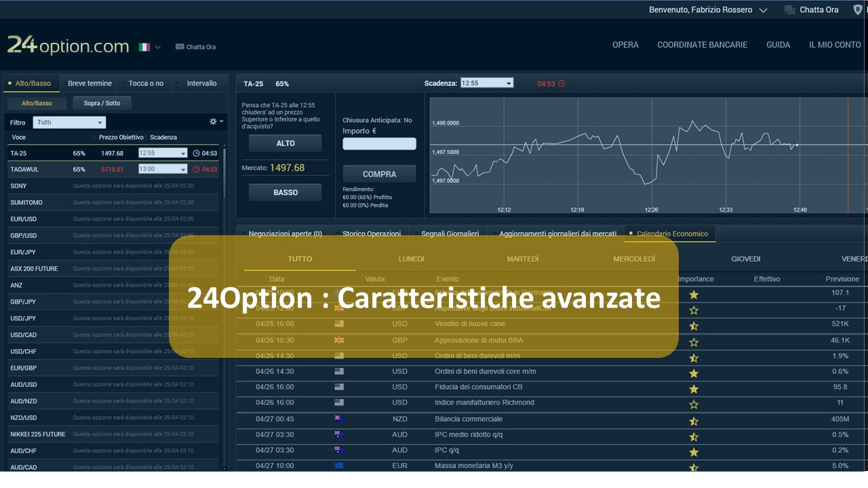The width and height of the screenshot is (868, 488).
Task: Select the SONY asset row
Action: coord(113,186)
